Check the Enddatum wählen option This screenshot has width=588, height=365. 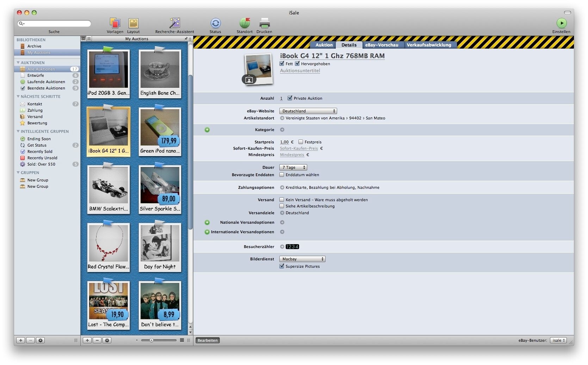[x=282, y=175]
